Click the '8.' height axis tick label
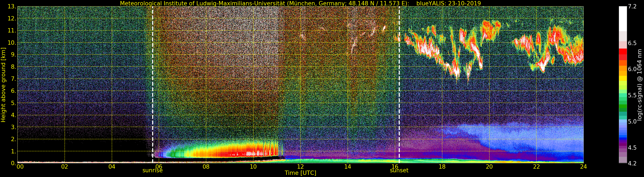Viewport: 644px width, 177px height. [x=14, y=67]
